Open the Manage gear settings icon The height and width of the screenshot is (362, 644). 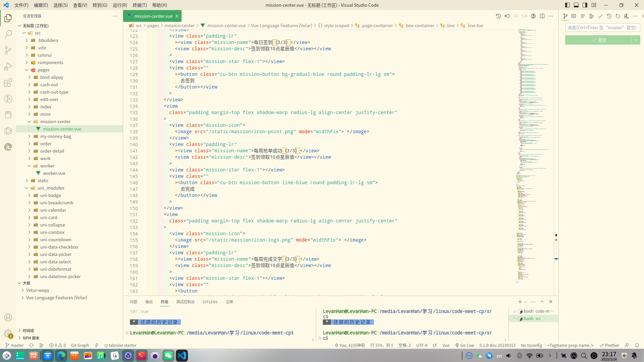point(8,333)
